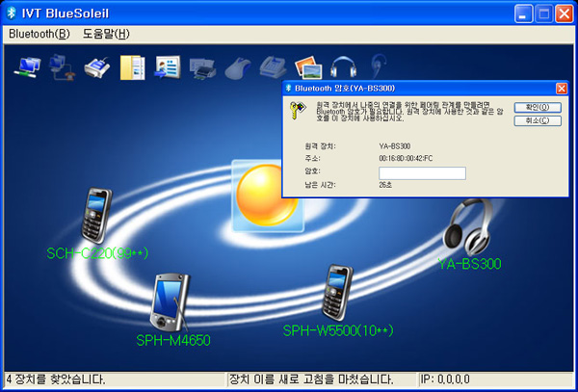
Task: Click the YA-BS300 green device label
Action: [469, 264]
